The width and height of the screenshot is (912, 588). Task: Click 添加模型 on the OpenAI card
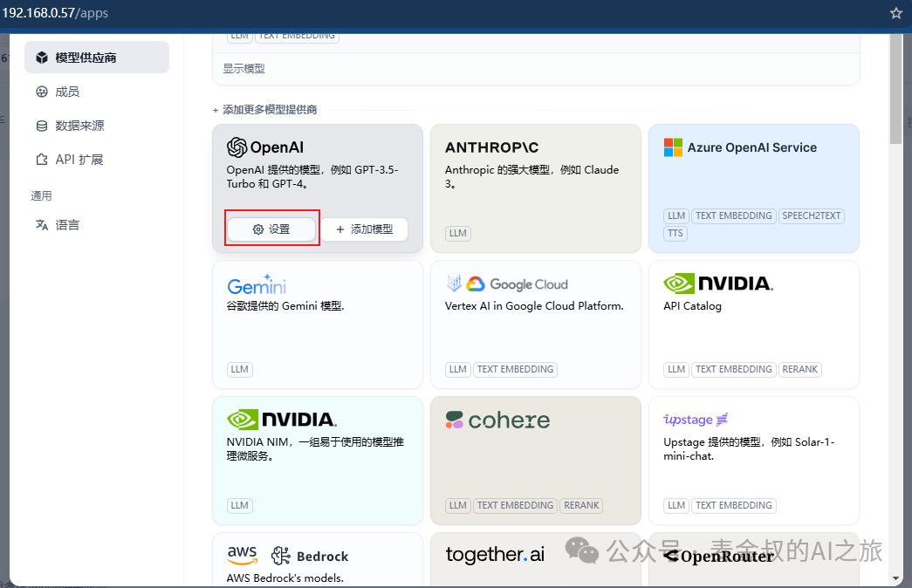[x=364, y=229]
